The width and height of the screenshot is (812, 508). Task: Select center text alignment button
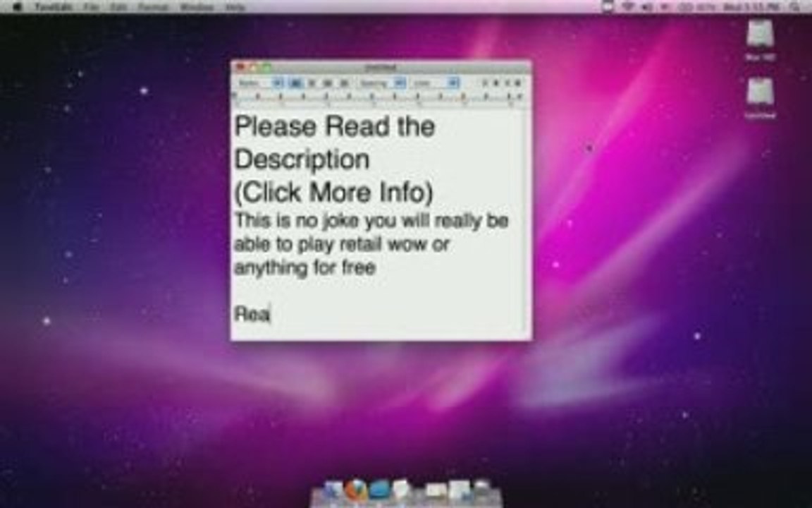point(312,83)
